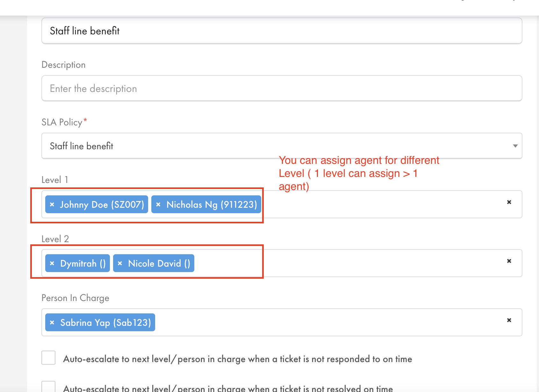The image size is (539, 392).
Task: Clear Person In Charge field
Action: point(509,320)
